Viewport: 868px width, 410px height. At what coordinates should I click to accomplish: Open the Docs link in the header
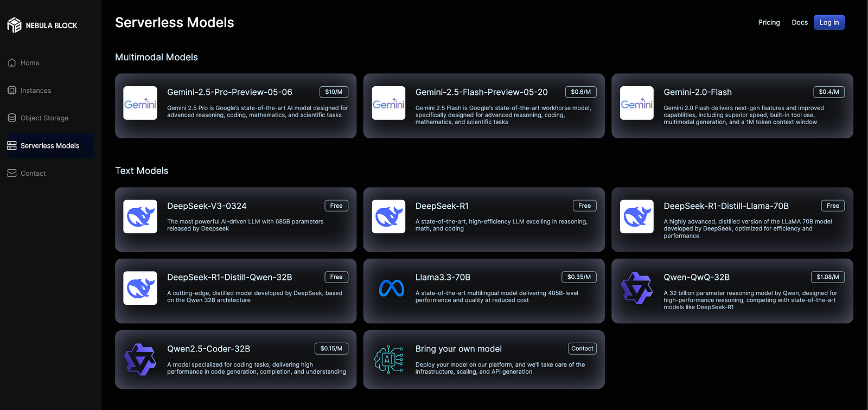pos(800,22)
